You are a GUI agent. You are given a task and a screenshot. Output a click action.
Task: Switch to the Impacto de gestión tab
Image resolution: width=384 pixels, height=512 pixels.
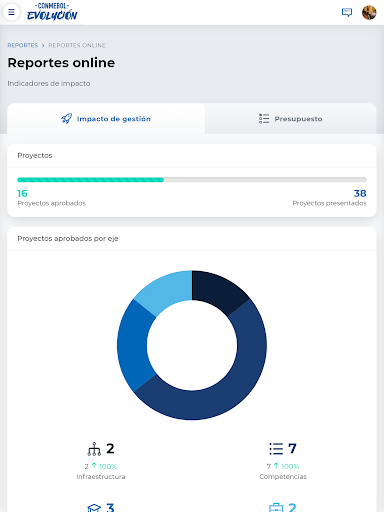(x=106, y=119)
